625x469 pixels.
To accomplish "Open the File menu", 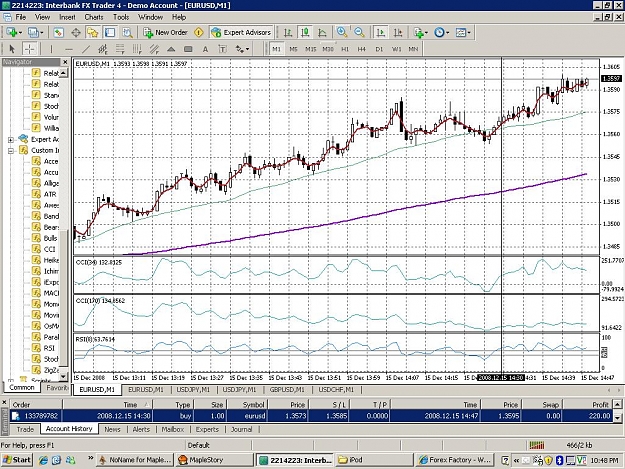I will 20,17.
